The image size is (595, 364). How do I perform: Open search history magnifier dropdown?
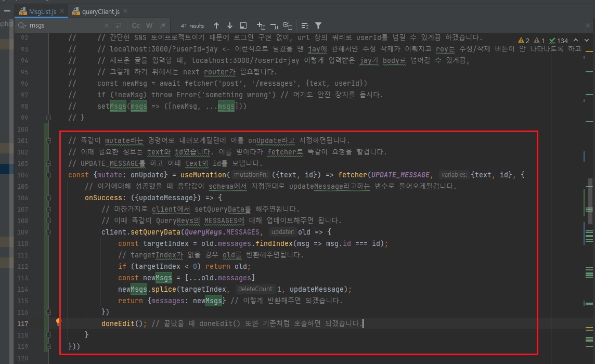point(22,25)
